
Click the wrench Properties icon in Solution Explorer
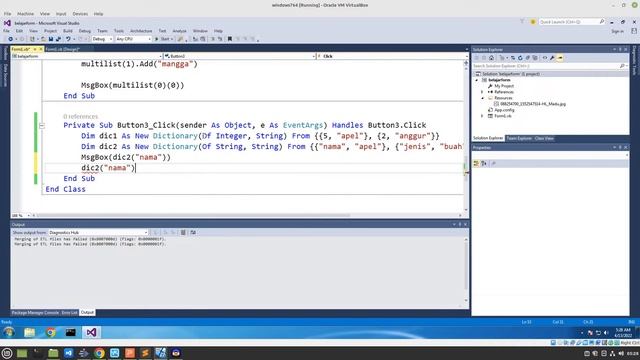point(552,58)
